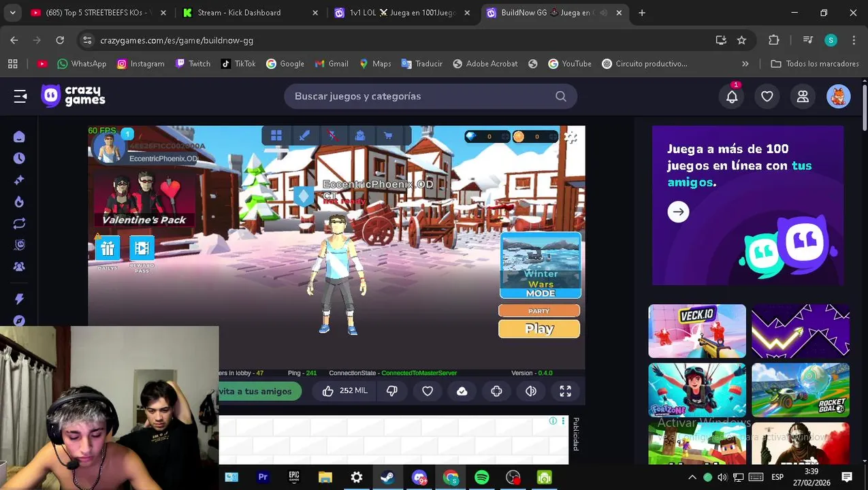Viewport: 868px width, 490px height.
Task: Expand the CrazyGames hamburger sidebar menu
Action: point(20,97)
